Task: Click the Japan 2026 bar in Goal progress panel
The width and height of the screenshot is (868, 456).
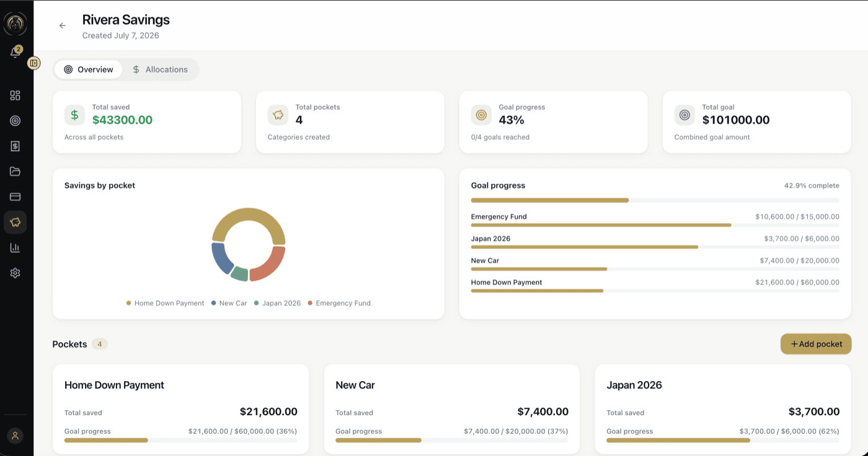Action: pyautogui.click(x=655, y=247)
